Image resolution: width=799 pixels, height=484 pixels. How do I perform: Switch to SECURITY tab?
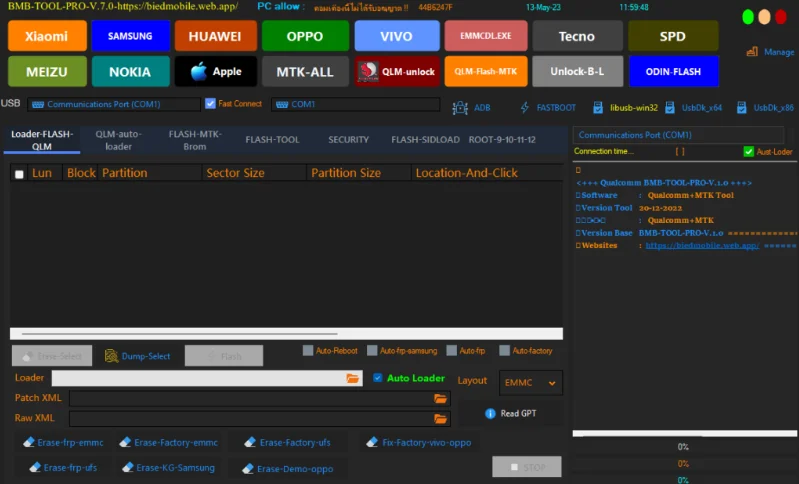tap(349, 140)
